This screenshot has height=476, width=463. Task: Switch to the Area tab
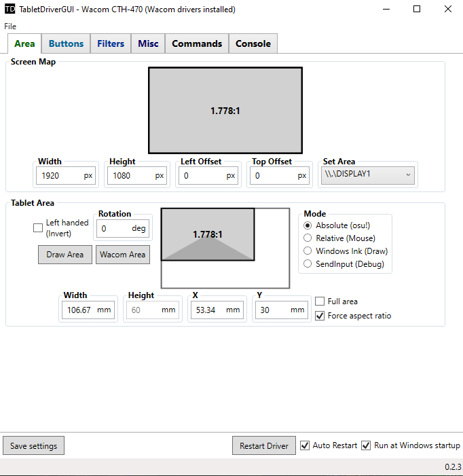click(24, 43)
